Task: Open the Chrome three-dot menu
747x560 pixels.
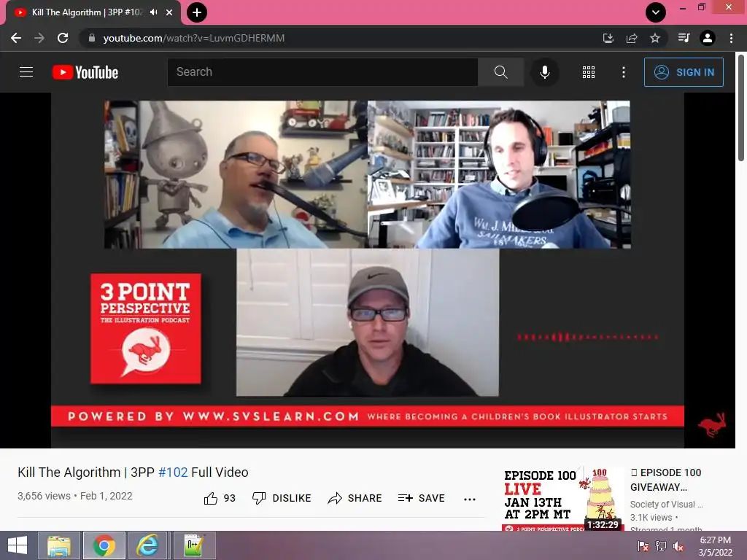Action: pos(731,38)
